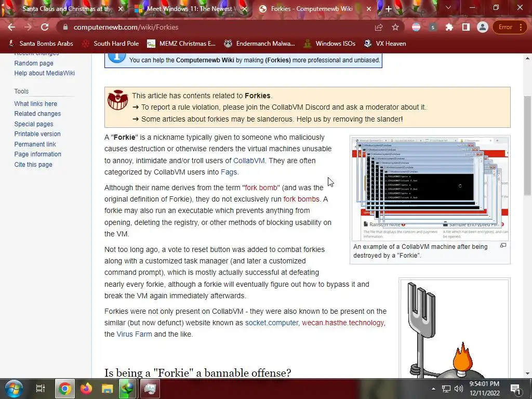Open Special pages link

pyautogui.click(x=34, y=124)
